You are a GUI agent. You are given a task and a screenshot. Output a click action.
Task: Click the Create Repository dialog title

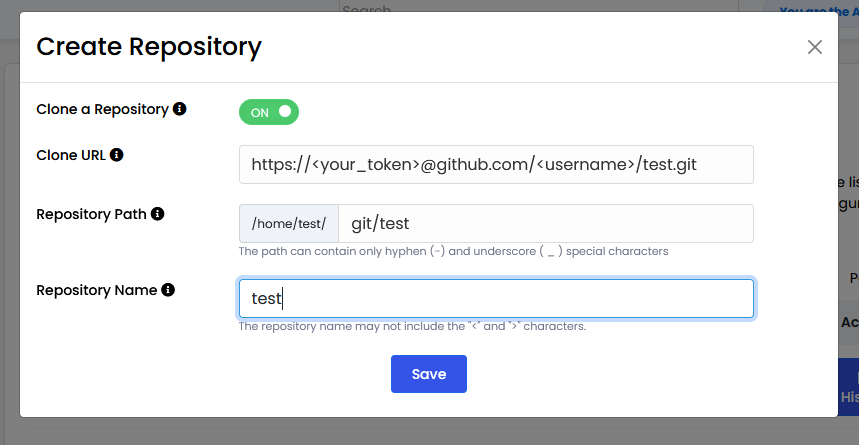tap(149, 46)
